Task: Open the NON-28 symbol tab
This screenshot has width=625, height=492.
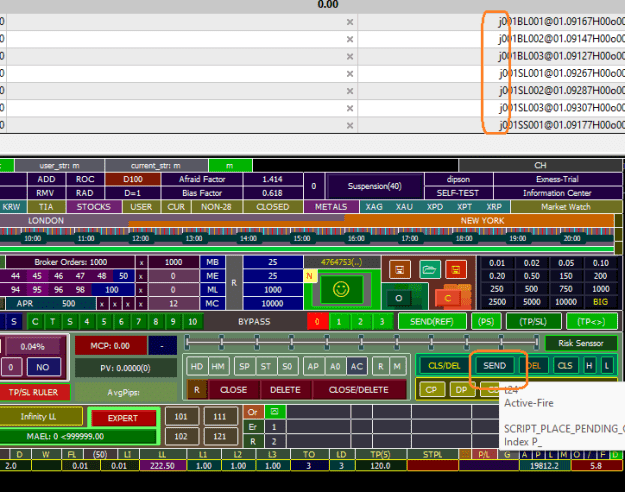Action: [216, 207]
